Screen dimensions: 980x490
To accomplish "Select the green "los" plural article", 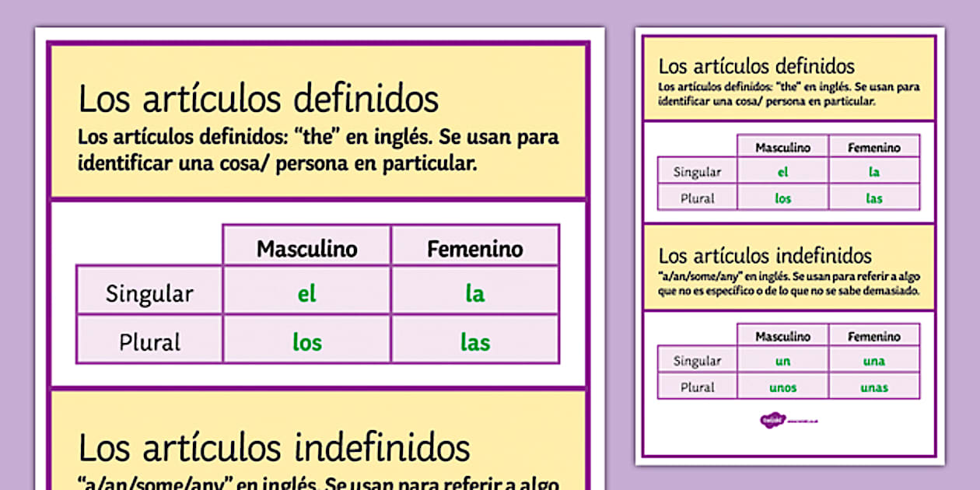I will click(x=306, y=341).
